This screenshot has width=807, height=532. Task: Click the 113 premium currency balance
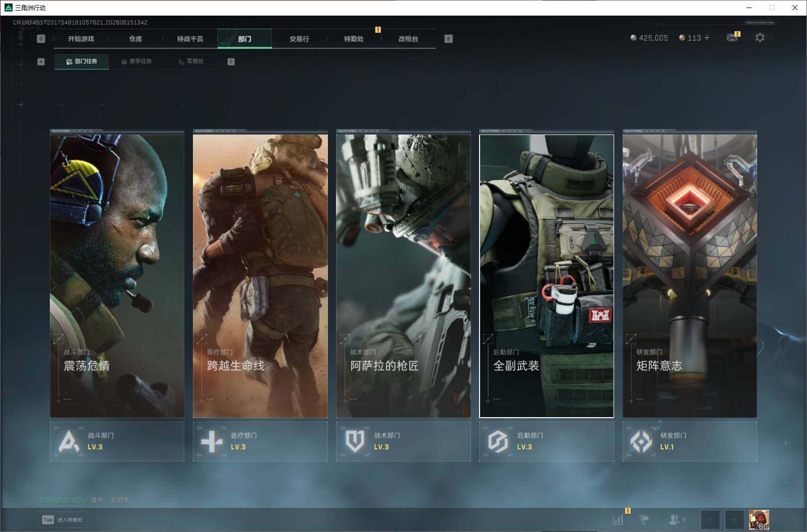[x=694, y=38]
